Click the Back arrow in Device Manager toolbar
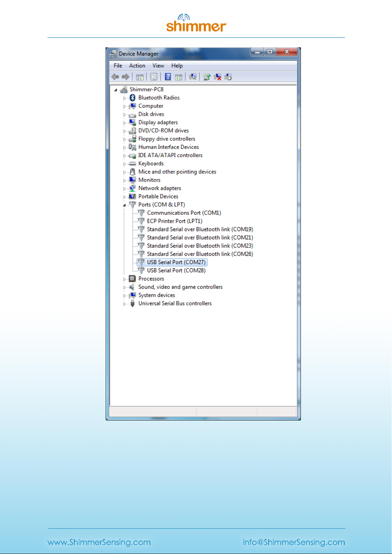Screen dimensions: 392x554 pos(115,77)
